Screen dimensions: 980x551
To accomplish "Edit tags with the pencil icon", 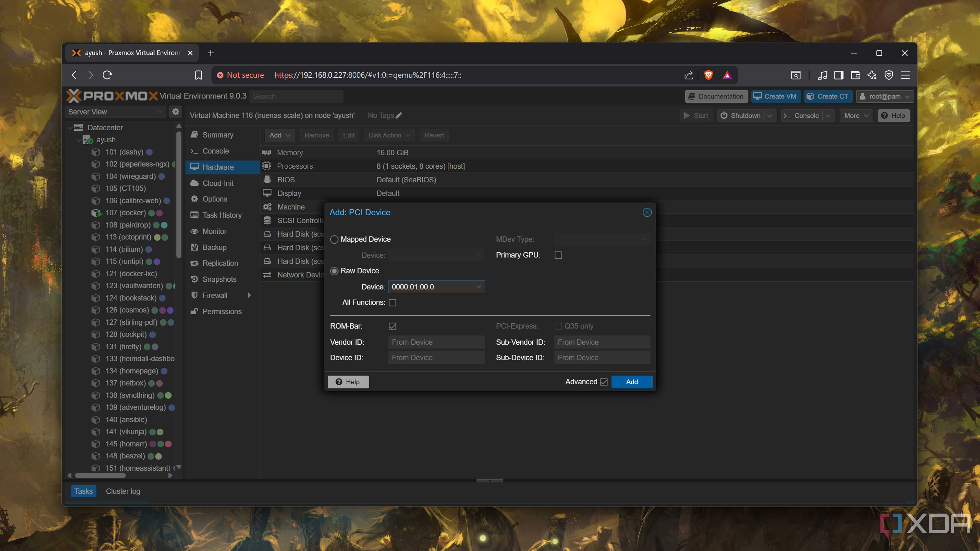I will [x=399, y=115].
